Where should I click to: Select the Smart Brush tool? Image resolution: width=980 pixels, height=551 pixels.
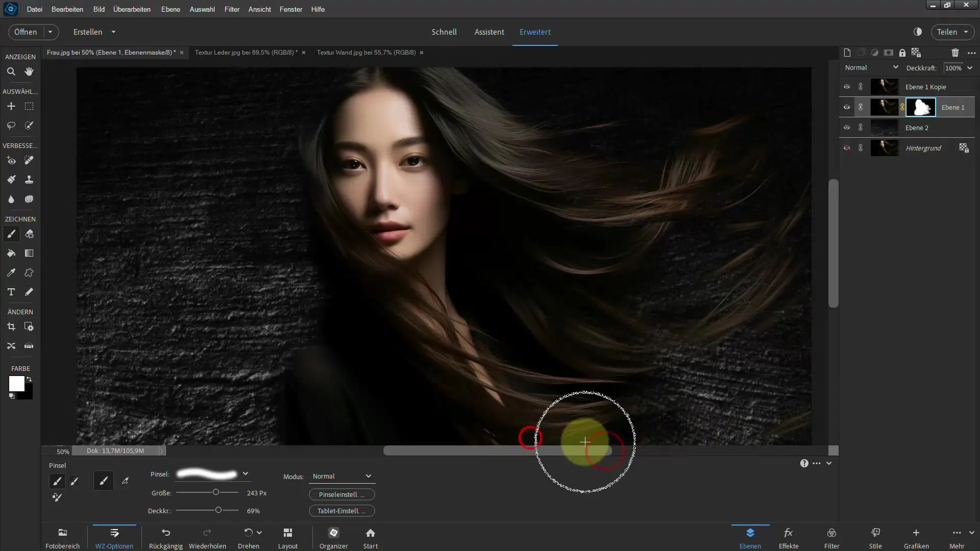(11, 180)
